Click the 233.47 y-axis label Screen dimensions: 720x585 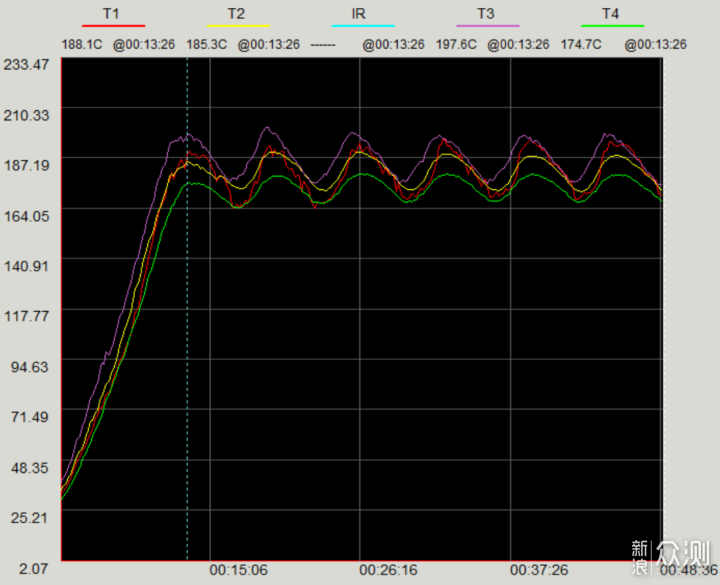coord(26,64)
